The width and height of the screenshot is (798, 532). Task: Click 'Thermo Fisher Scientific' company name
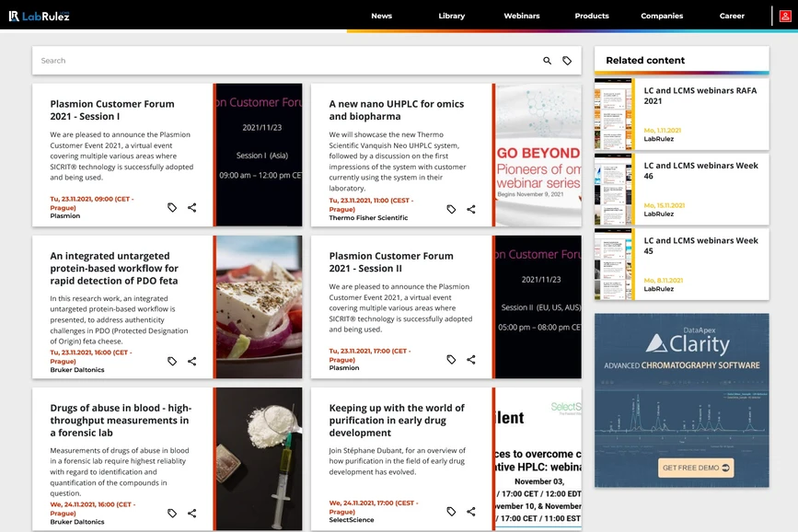pyautogui.click(x=368, y=218)
